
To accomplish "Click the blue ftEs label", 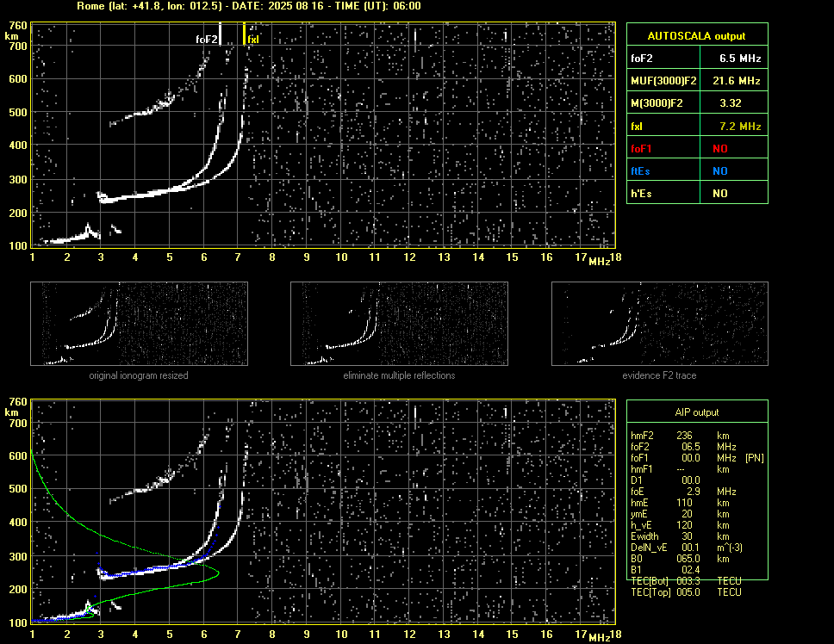I will pyautogui.click(x=640, y=171).
